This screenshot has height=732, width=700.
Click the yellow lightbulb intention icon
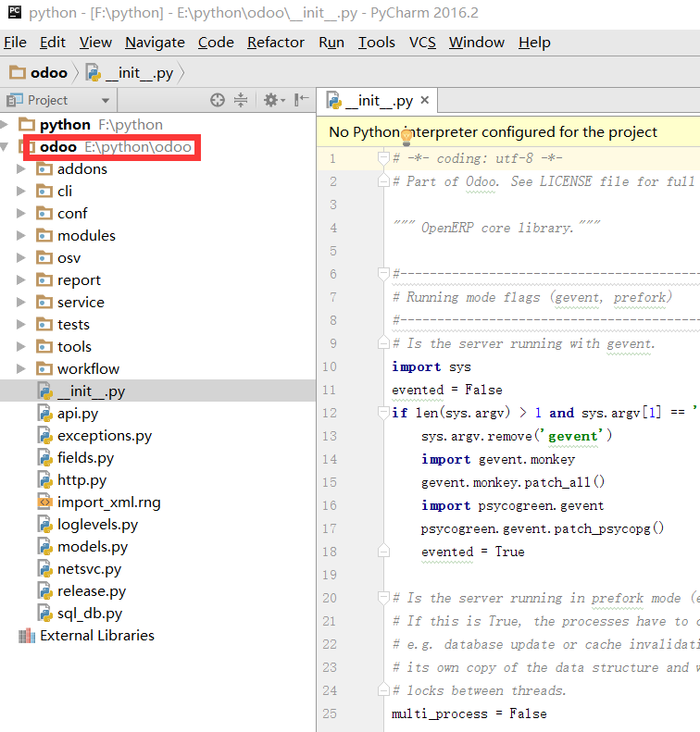tap(406, 137)
